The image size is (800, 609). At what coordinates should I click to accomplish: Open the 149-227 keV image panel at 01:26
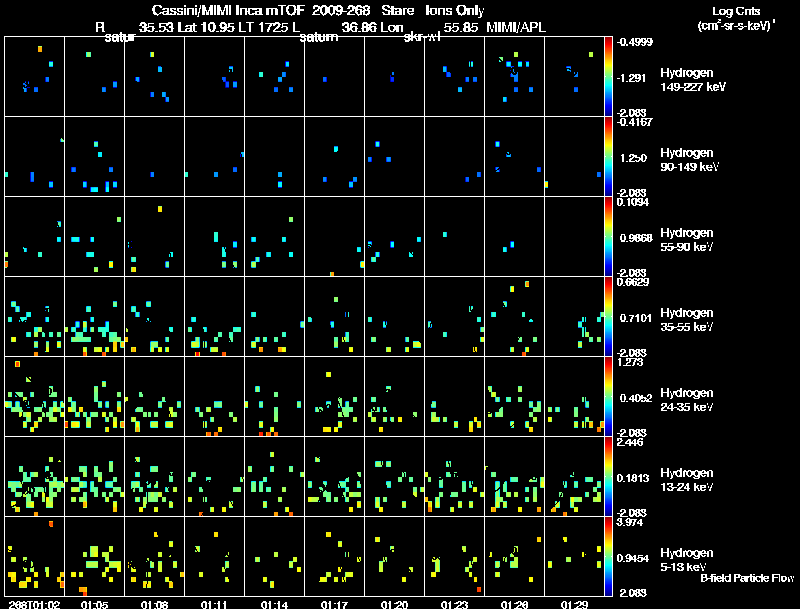point(514,77)
